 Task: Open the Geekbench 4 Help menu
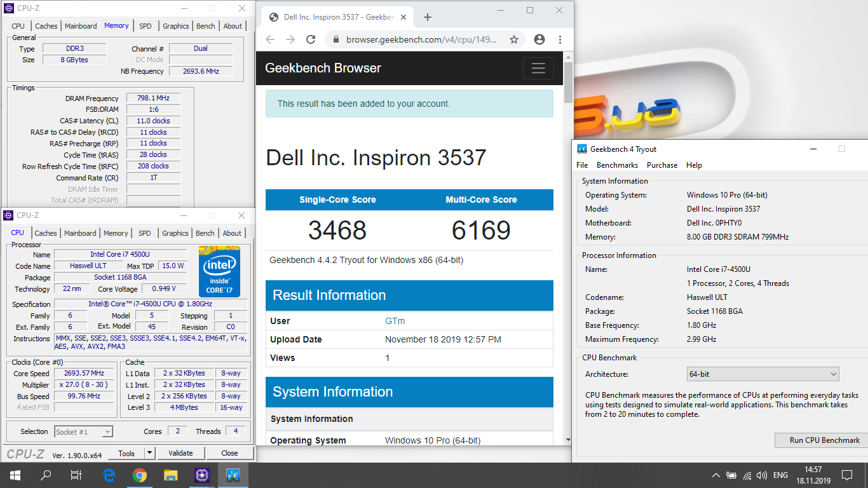pyautogui.click(x=694, y=165)
